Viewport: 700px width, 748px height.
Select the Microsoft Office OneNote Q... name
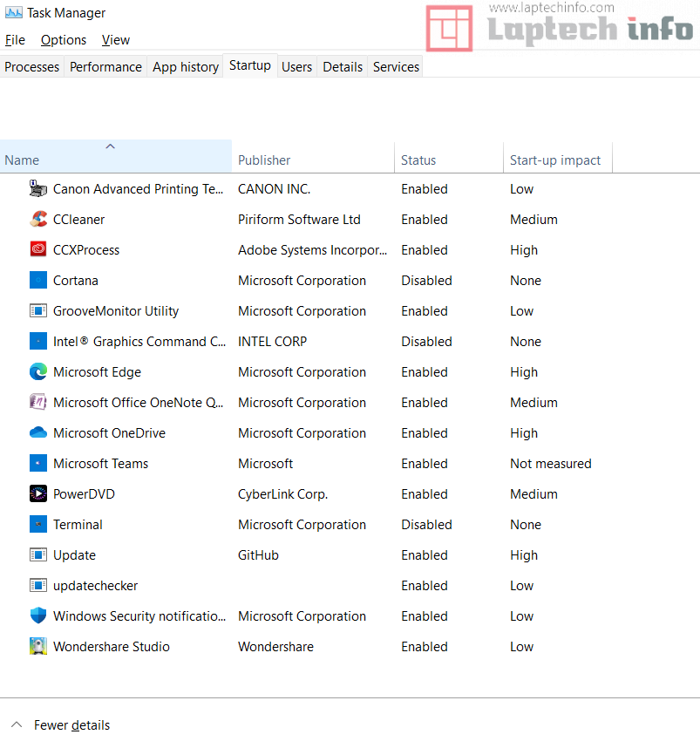tap(138, 403)
